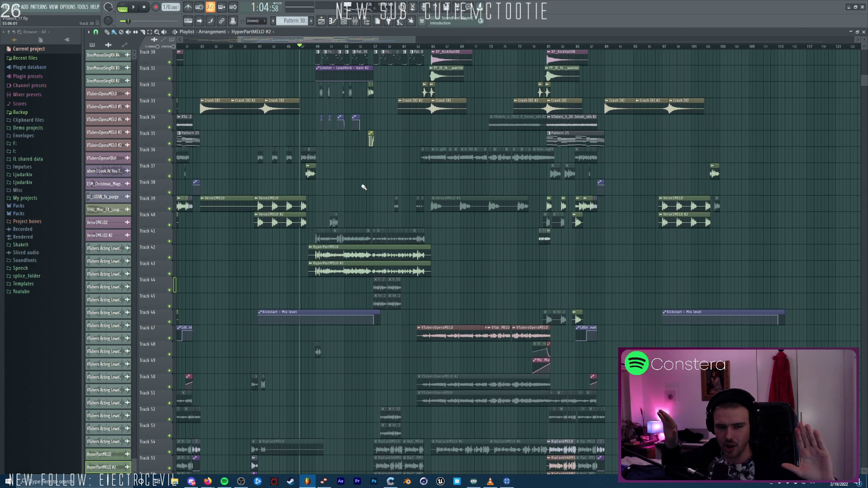This screenshot has width=868, height=488.
Task: Open the TOOLS menu
Action: (x=82, y=7)
